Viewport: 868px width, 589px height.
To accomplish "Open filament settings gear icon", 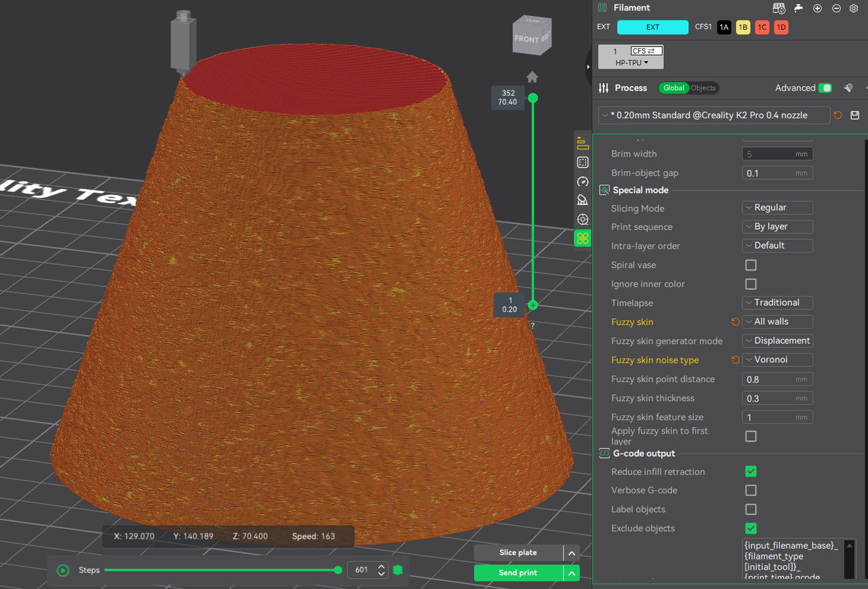I will 854,8.
